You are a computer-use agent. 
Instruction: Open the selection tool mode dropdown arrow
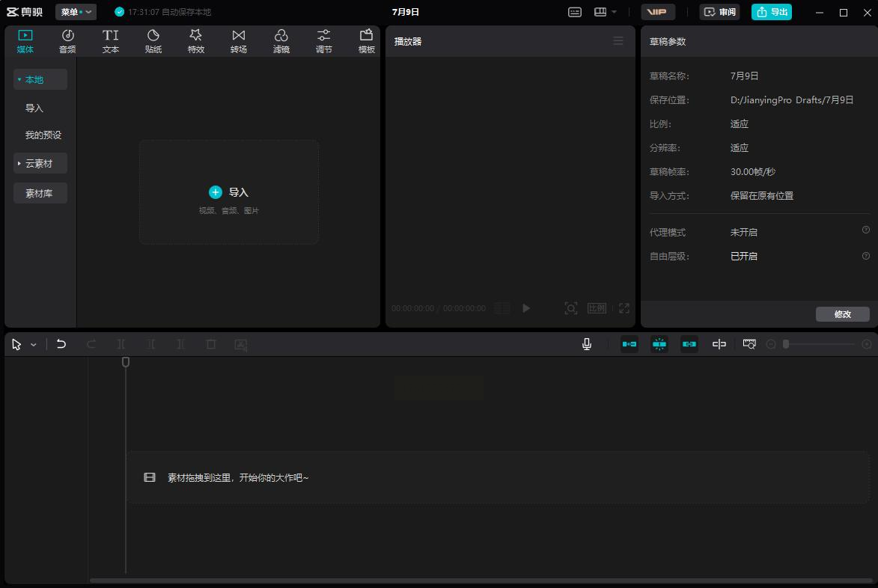point(34,345)
